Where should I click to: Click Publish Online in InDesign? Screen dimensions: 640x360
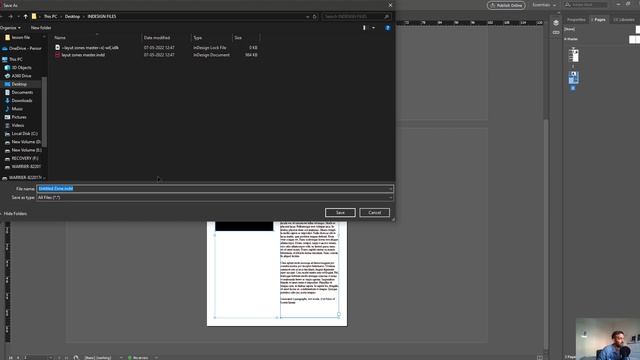click(x=506, y=5)
